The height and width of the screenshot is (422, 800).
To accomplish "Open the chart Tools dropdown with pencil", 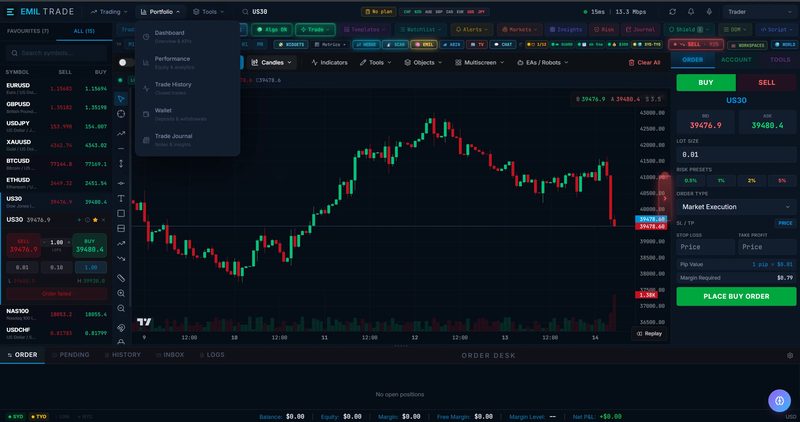I will pyautogui.click(x=376, y=62).
